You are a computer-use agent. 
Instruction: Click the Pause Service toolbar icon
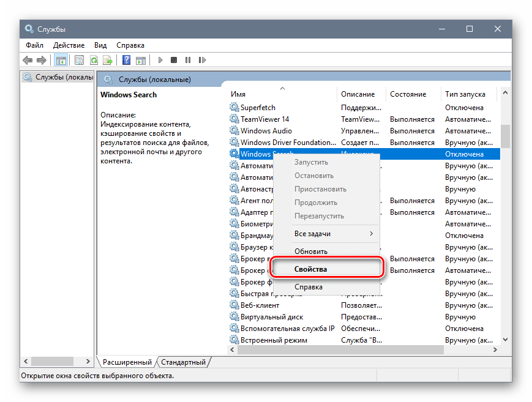tap(188, 60)
